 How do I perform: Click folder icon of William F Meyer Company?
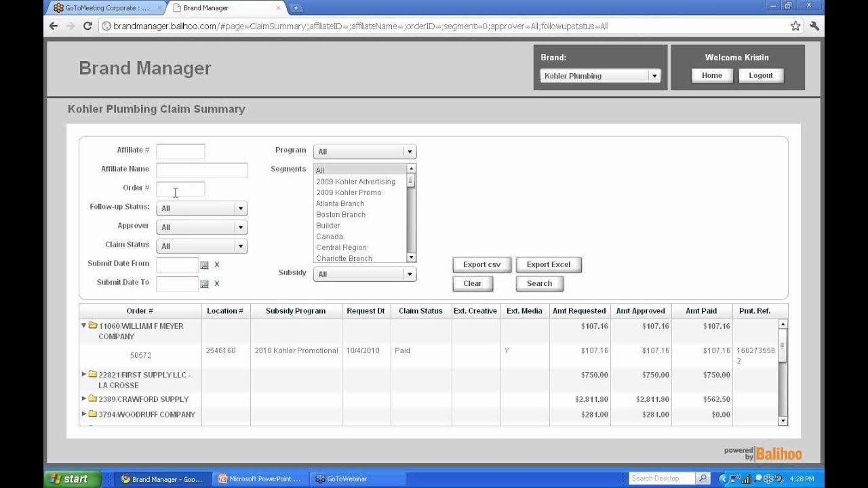93,326
